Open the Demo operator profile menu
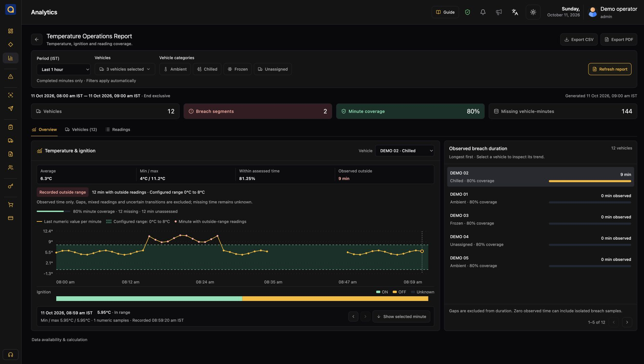The image size is (644, 364). tap(612, 12)
